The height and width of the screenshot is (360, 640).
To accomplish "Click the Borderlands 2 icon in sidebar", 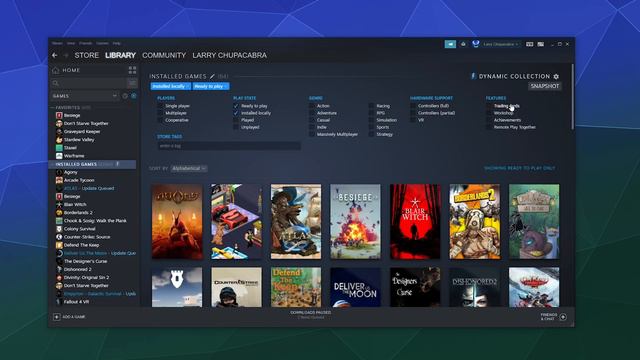I will click(59, 213).
